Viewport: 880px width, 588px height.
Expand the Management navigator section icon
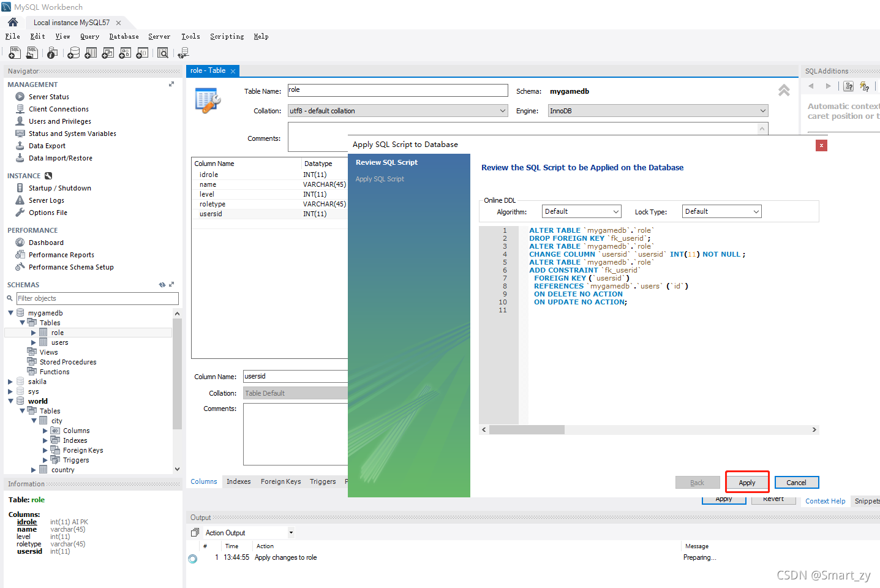tap(171, 85)
